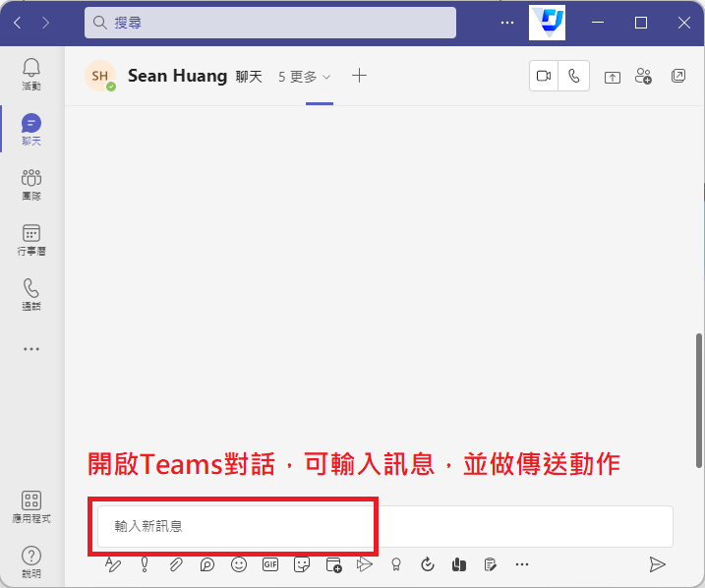Pop out the chat window
This screenshot has height=588, width=705.
678,76
